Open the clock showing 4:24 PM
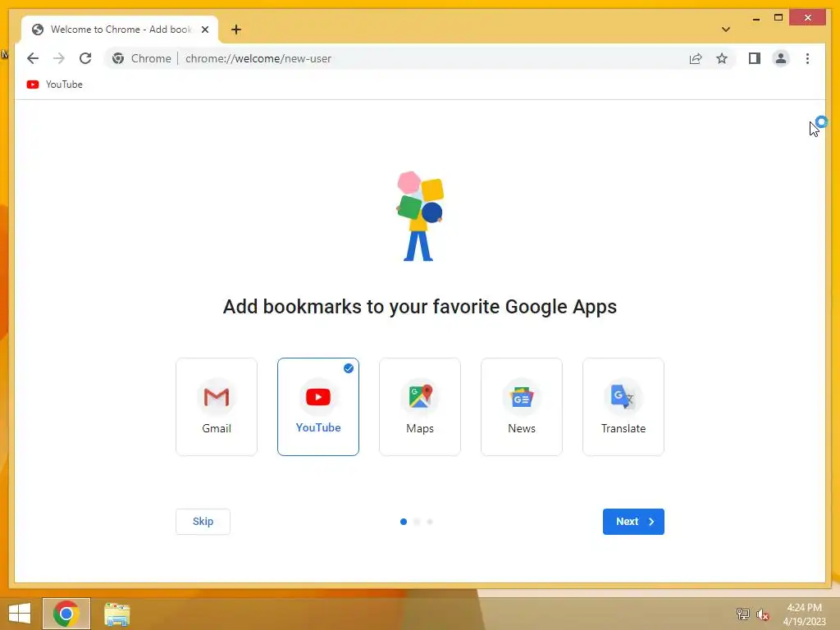The height and width of the screenshot is (630, 840). click(804, 614)
